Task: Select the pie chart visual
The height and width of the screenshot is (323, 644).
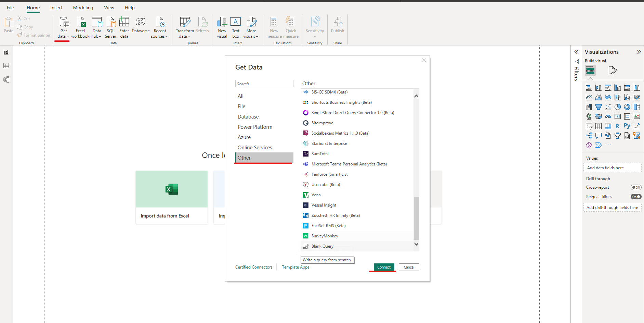Action: coord(617,107)
